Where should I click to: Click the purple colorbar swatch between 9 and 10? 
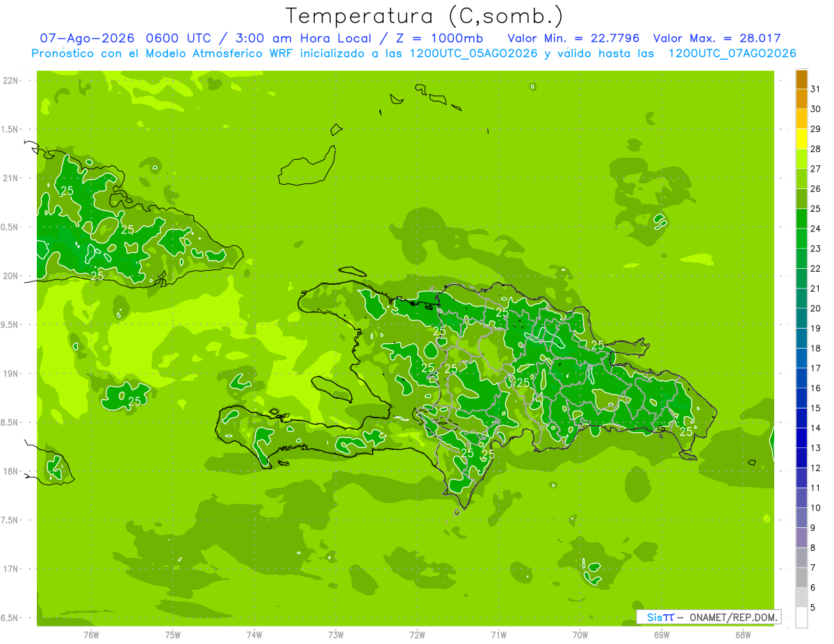tap(801, 518)
